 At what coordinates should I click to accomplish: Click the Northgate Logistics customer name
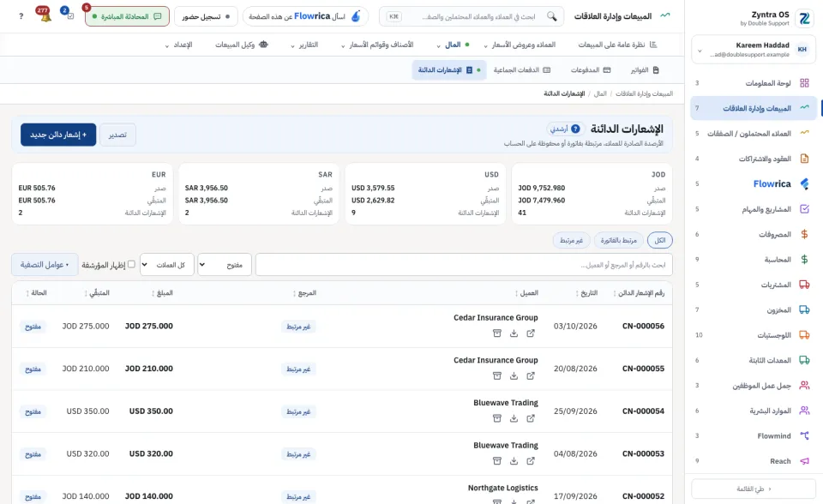(x=503, y=488)
